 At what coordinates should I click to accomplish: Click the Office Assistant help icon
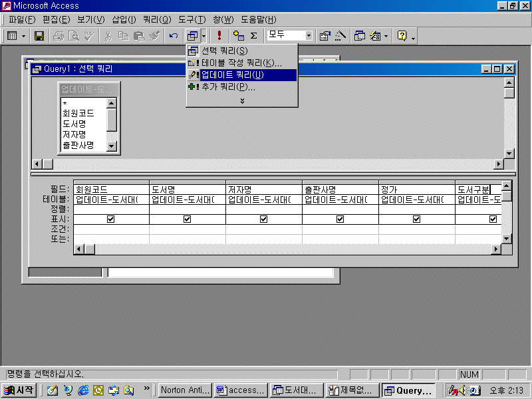(x=402, y=36)
